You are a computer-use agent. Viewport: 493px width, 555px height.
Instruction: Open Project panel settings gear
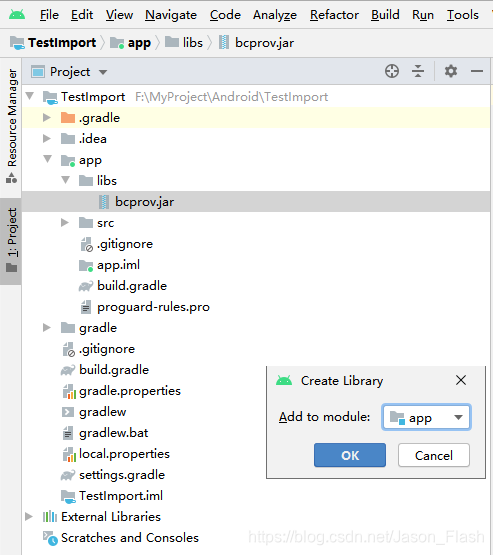coord(451,71)
